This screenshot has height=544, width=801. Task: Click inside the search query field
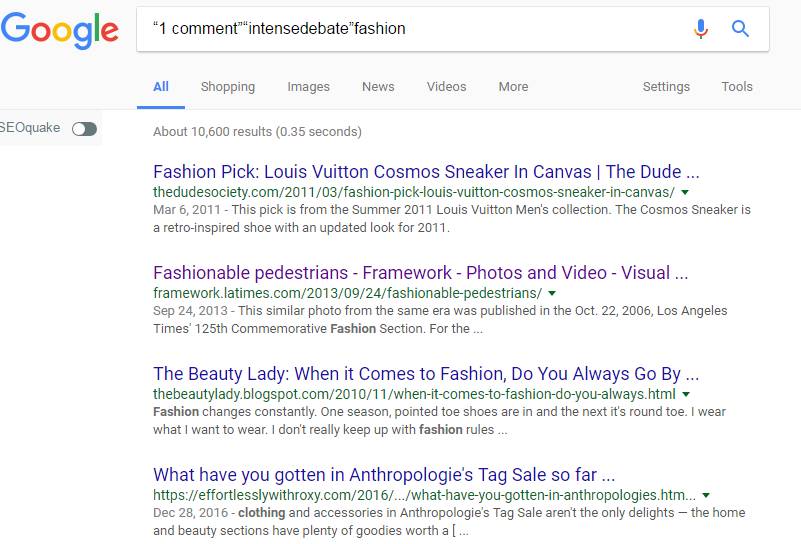pyautogui.click(x=414, y=29)
